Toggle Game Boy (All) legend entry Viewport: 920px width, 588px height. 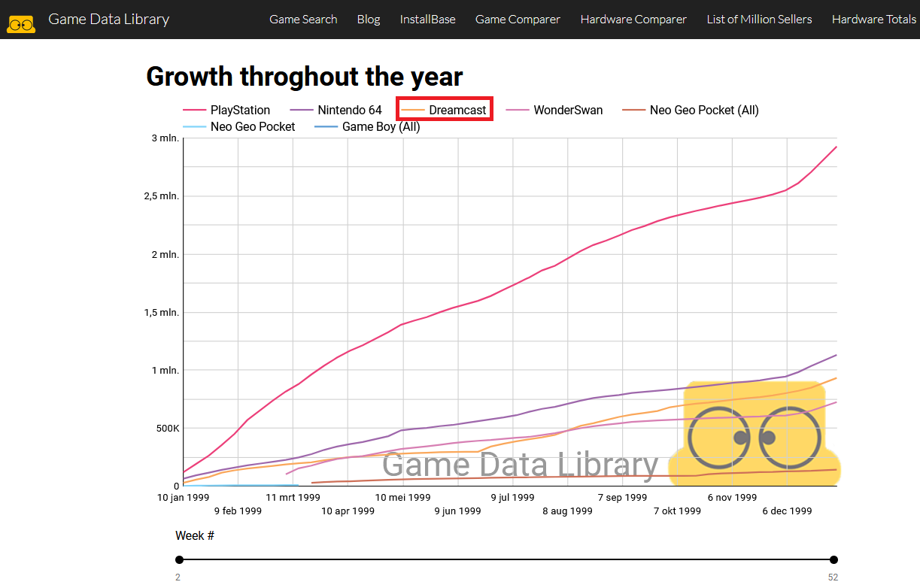click(x=367, y=126)
